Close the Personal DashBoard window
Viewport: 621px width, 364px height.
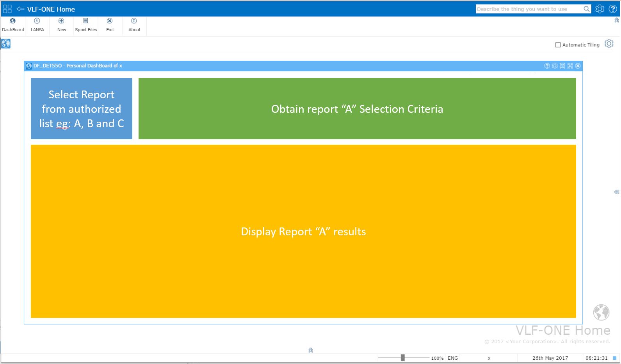tap(578, 66)
